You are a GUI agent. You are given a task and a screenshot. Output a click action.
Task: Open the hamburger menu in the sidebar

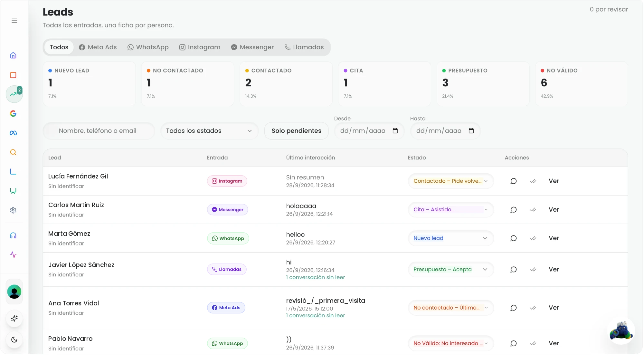pyautogui.click(x=14, y=21)
